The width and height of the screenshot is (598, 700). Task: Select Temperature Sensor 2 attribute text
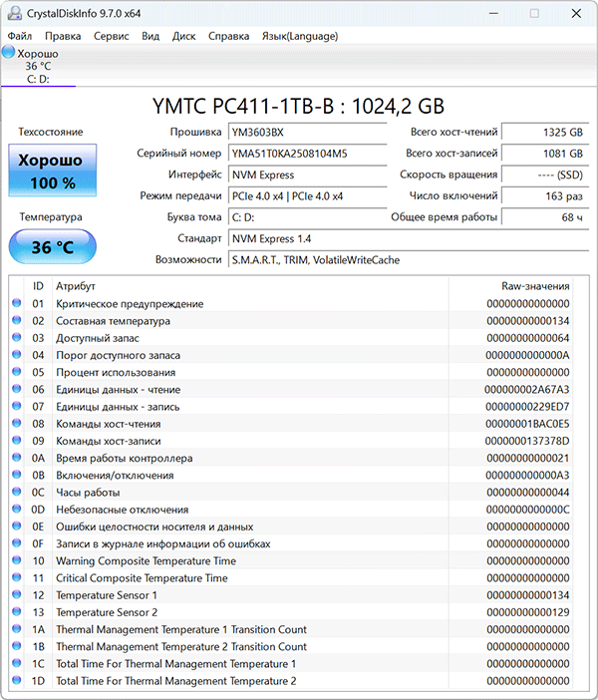(x=107, y=612)
